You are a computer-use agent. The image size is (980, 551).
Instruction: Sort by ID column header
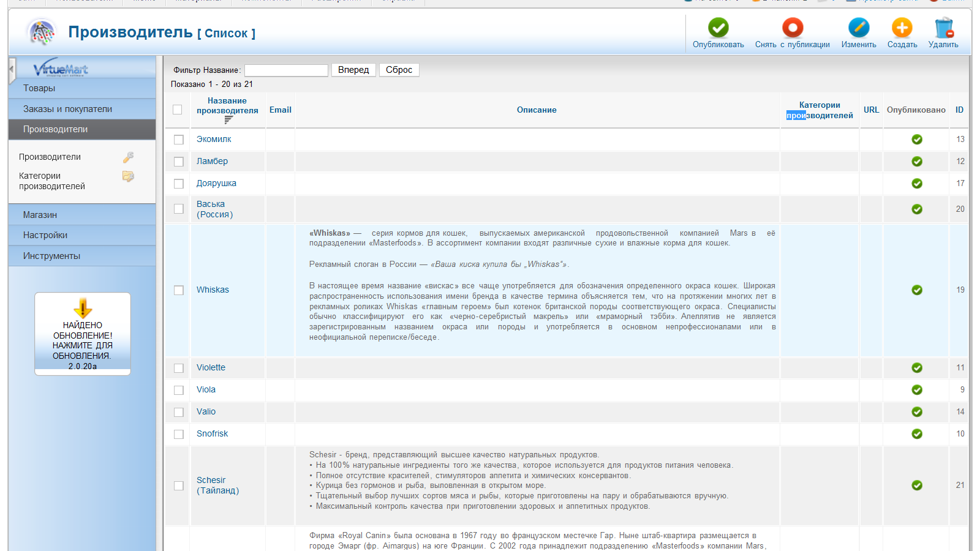tap(959, 110)
